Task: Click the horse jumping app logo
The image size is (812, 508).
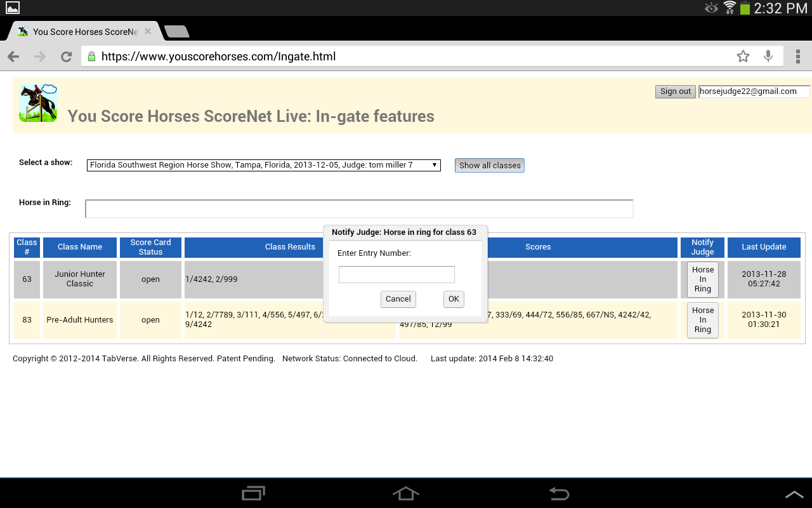Action: tap(38, 103)
